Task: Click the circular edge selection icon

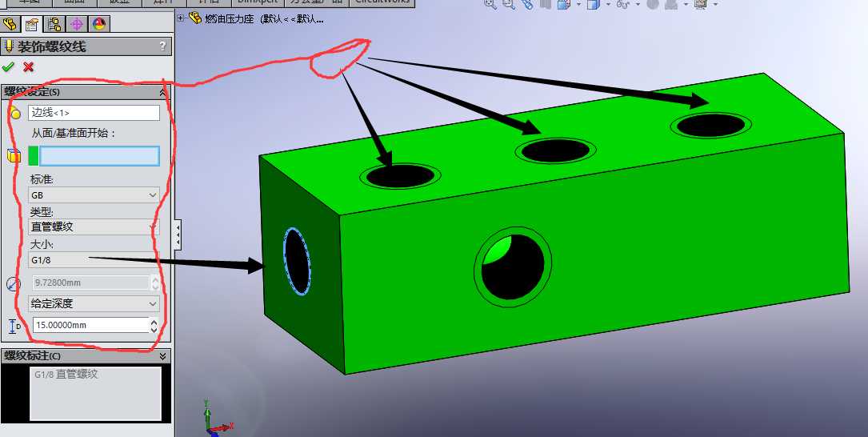Action: click(15, 114)
